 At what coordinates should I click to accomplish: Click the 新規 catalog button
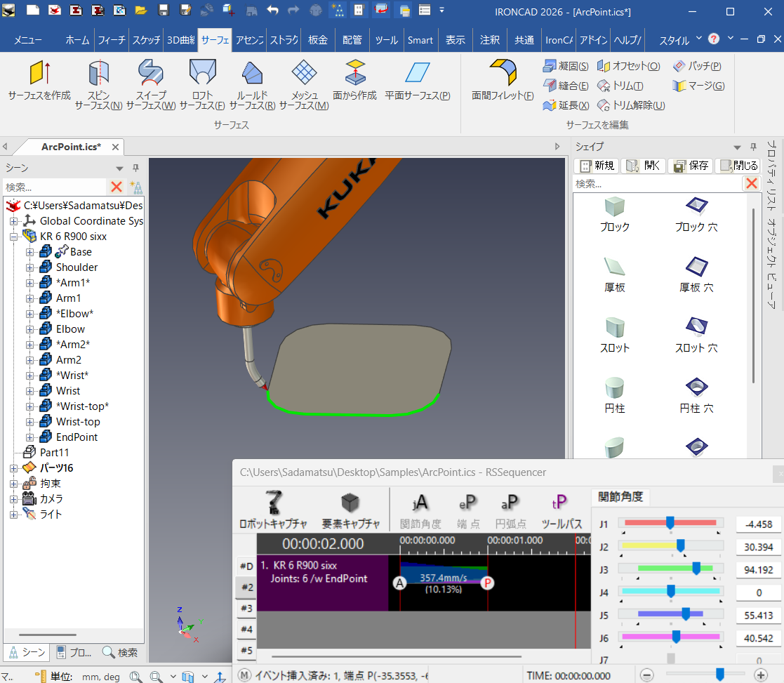pyautogui.click(x=597, y=166)
